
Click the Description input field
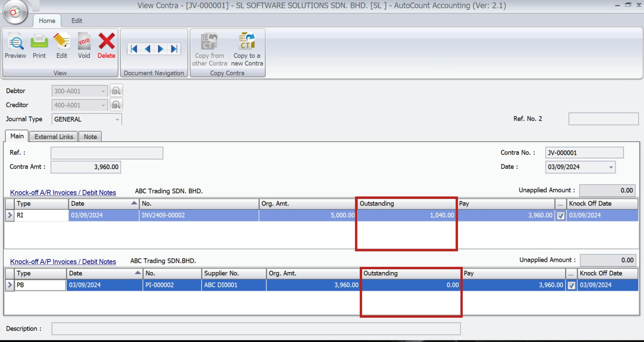click(x=256, y=329)
